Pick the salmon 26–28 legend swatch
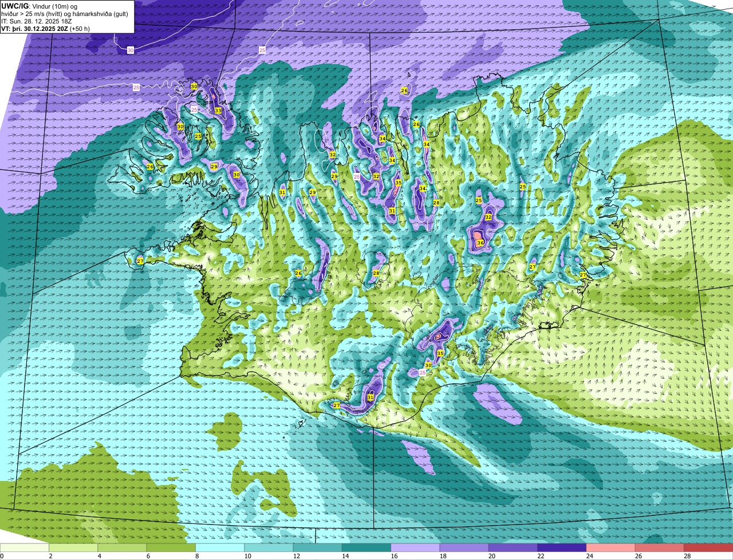The width and height of the screenshot is (733, 560). pos(659,547)
